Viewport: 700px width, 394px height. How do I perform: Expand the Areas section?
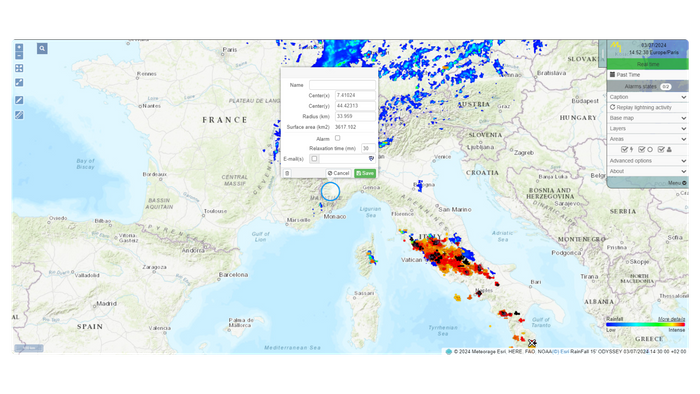pos(647,139)
